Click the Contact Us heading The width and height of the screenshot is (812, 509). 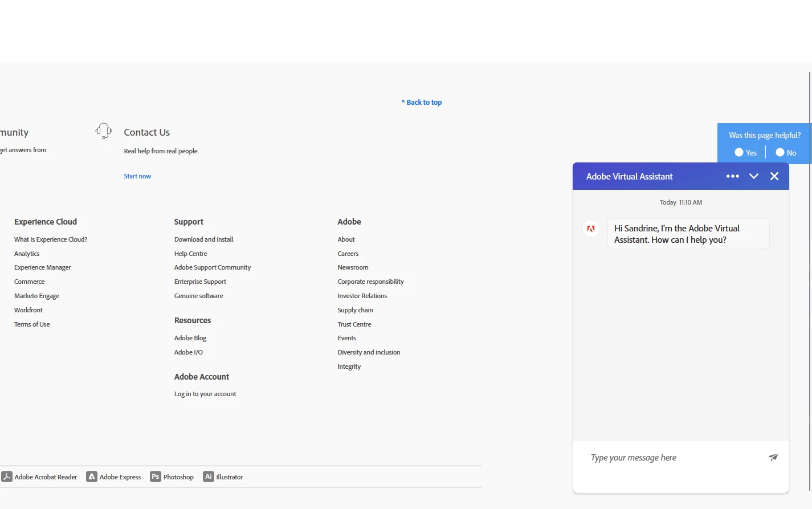(147, 132)
